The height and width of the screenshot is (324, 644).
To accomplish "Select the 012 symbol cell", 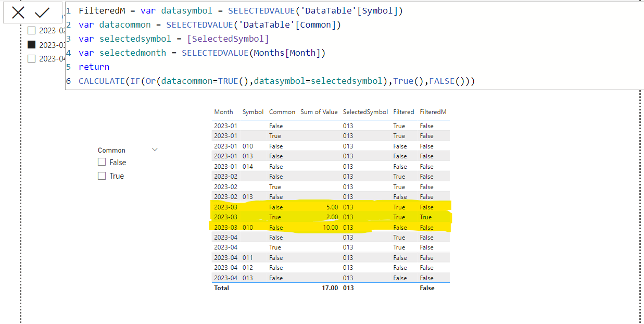I will tap(248, 268).
